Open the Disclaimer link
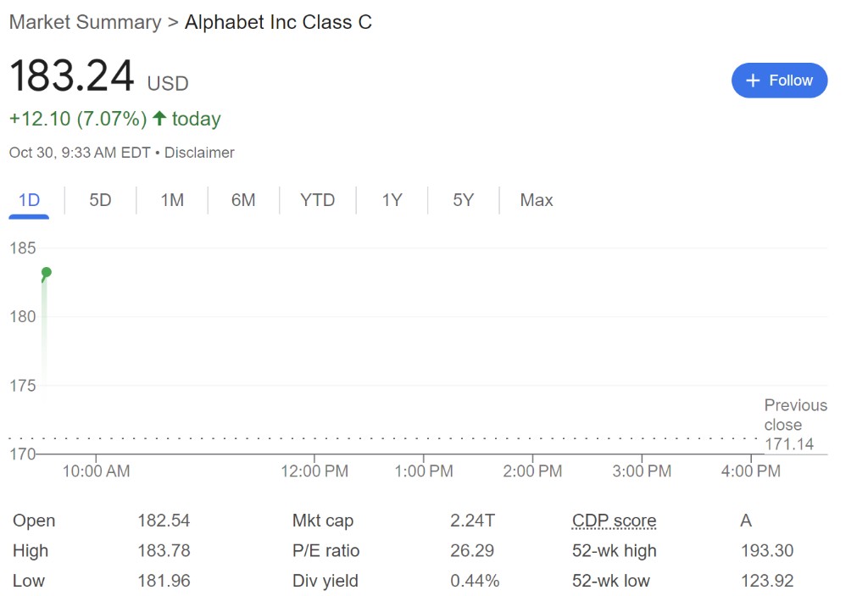This screenshot has width=868, height=596. pyautogui.click(x=199, y=153)
